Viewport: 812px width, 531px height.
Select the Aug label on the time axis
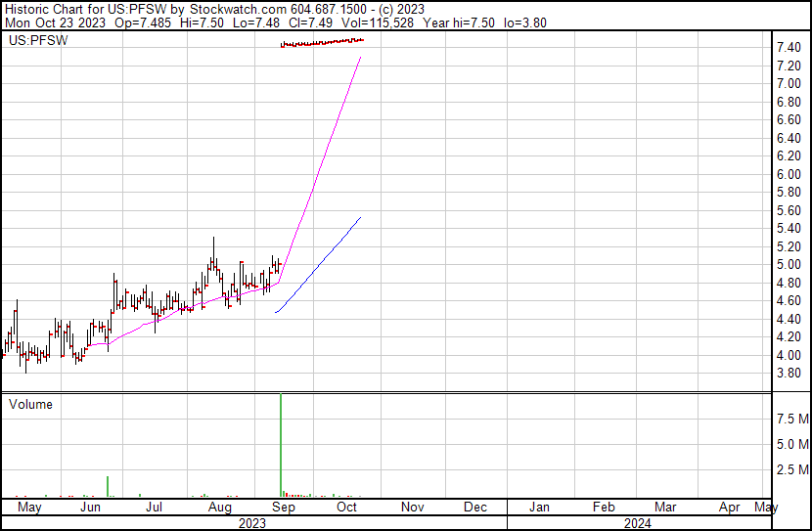pos(220,509)
